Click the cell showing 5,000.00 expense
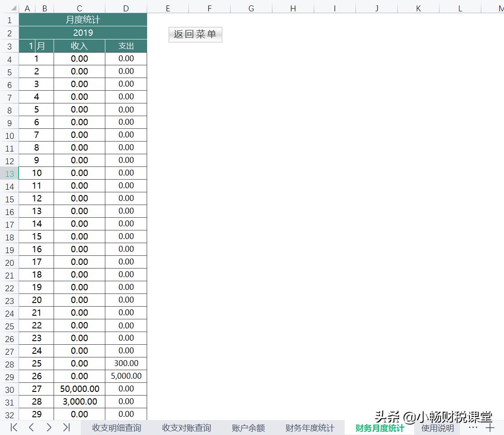 coord(126,376)
